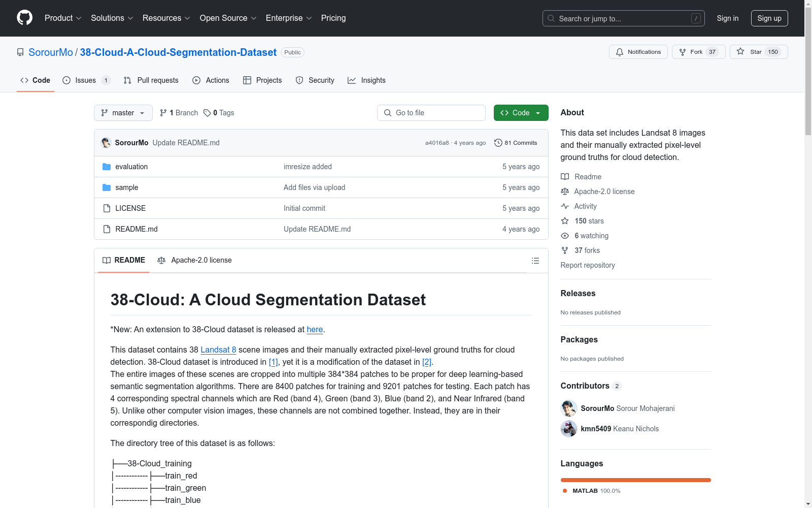Open the evaluation folder
The image size is (812, 508).
click(131, 167)
